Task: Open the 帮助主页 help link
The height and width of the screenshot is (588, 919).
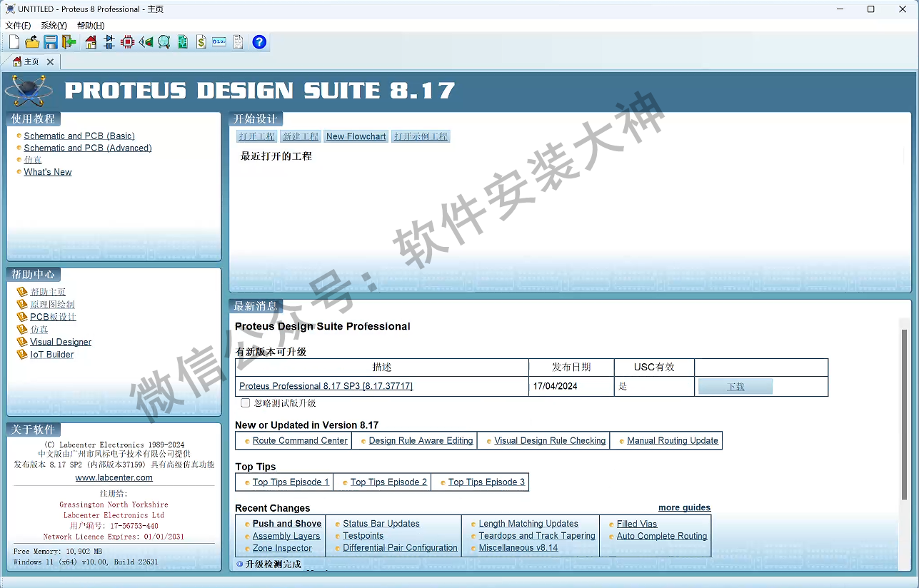Action: tap(48, 292)
